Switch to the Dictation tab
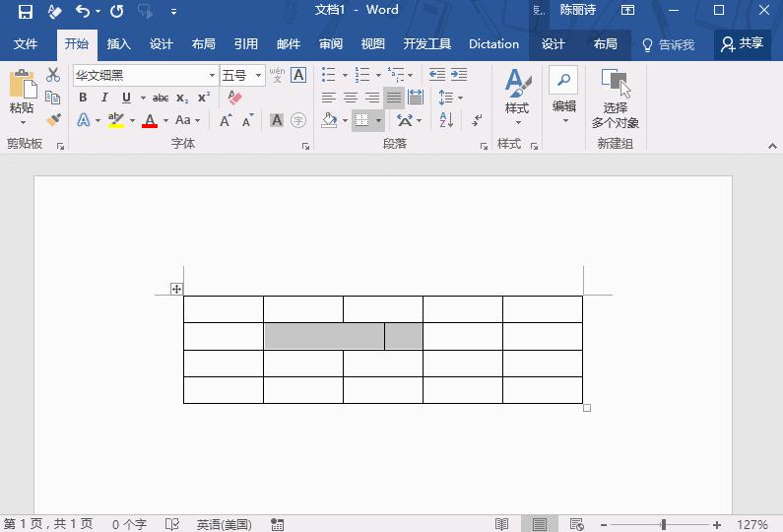 (493, 44)
